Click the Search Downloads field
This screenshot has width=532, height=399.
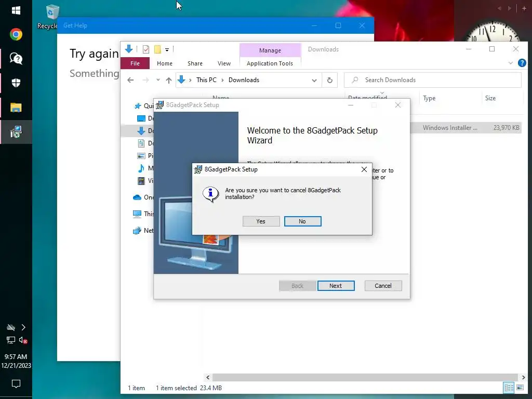(x=433, y=80)
